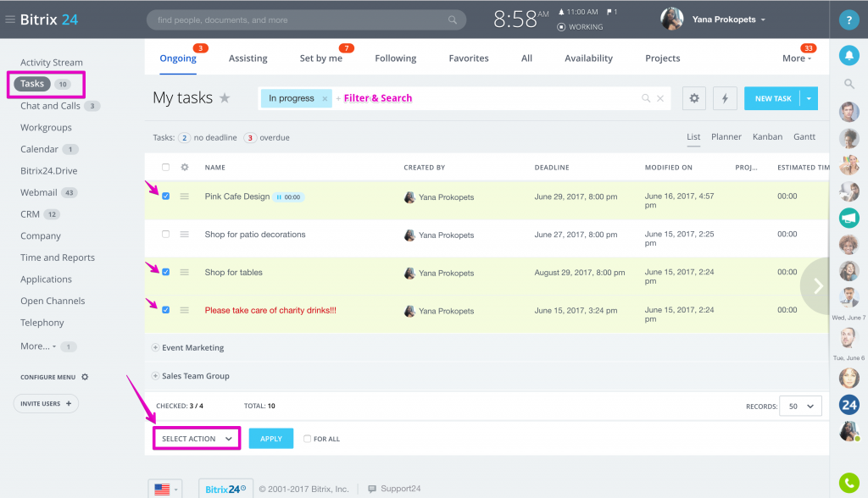Open the Set by me tab
868x498 pixels.
[321, 58]
